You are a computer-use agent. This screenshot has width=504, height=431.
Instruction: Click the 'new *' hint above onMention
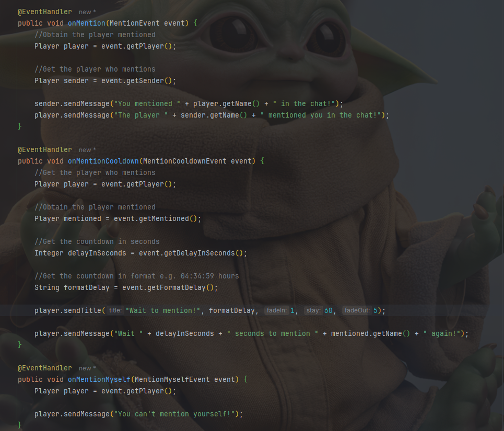pos(87,12)
